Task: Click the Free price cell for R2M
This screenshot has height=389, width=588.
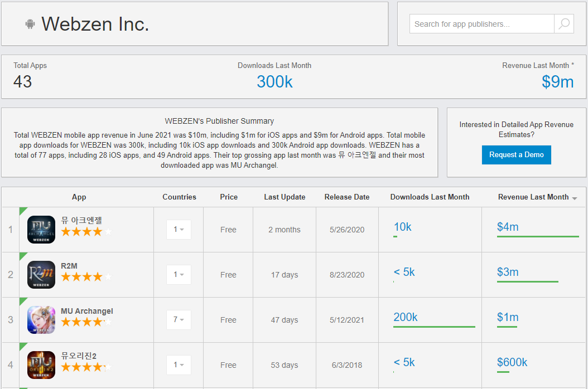Action: pyautogui.click(x=228, y=275)
